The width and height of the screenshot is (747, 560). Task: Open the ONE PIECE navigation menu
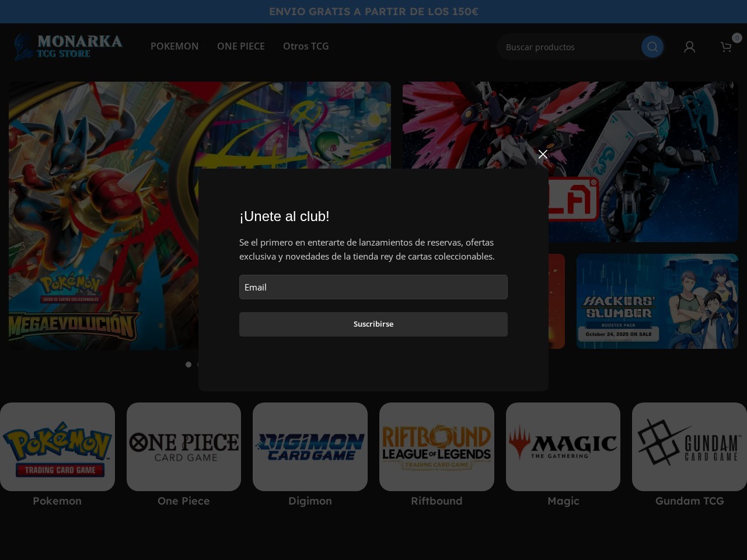(241, 46)
